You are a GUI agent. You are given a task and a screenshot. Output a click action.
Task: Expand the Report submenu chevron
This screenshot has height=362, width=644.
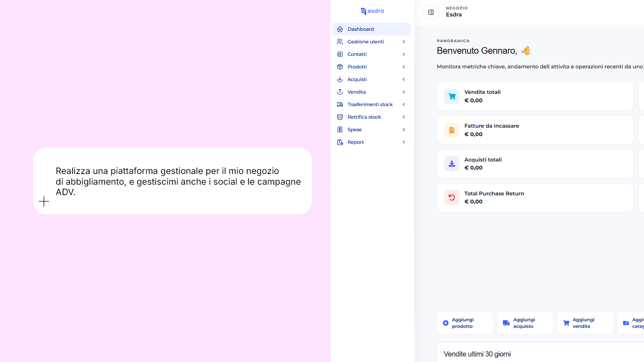(x=404, y=142)
